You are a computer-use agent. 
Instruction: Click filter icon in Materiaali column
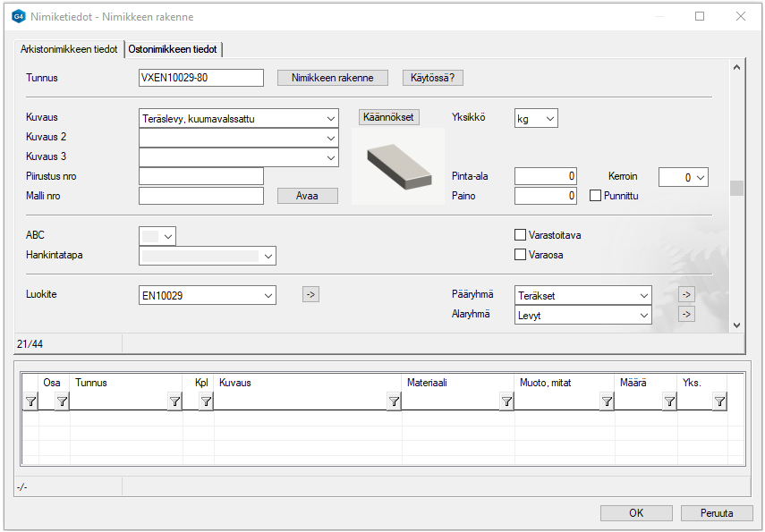pos(506,402)
